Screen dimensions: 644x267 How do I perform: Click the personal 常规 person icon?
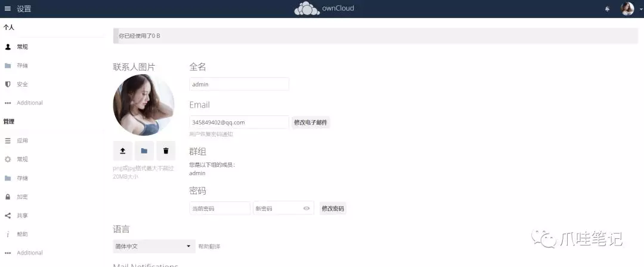[x=8, y=47]
